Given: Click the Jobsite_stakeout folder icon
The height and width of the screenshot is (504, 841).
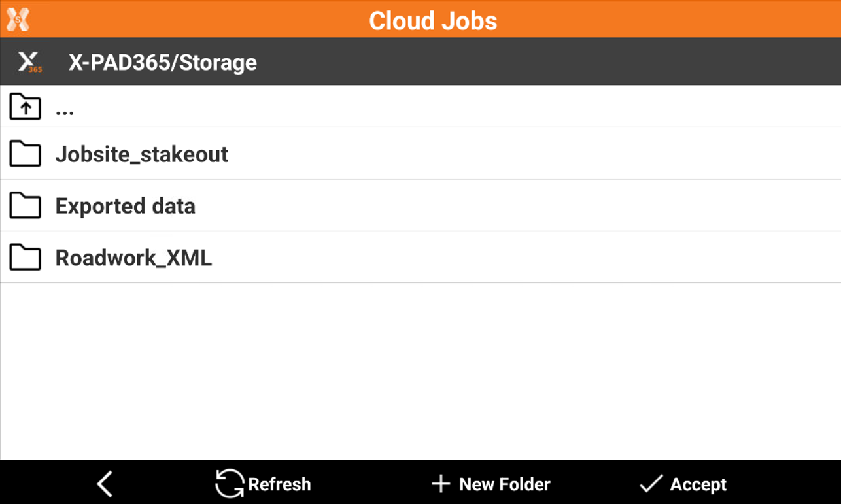Looking at the screenshot, I should pos(26,154).
